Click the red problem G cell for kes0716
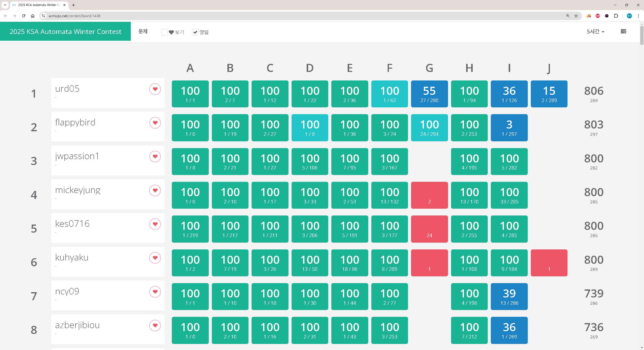Viewport: 644px width, 350px height. tap(429, 229)
